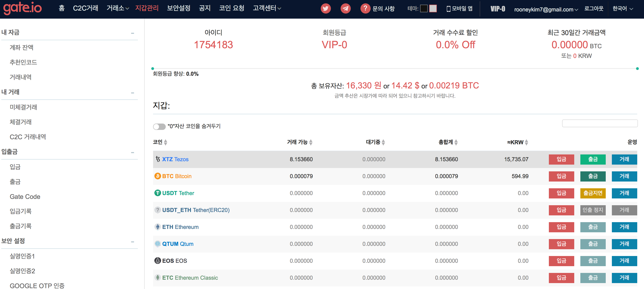This screenshot has height=289, width=644.
Task: Click the coin search input field
Action: pos(600,123)
